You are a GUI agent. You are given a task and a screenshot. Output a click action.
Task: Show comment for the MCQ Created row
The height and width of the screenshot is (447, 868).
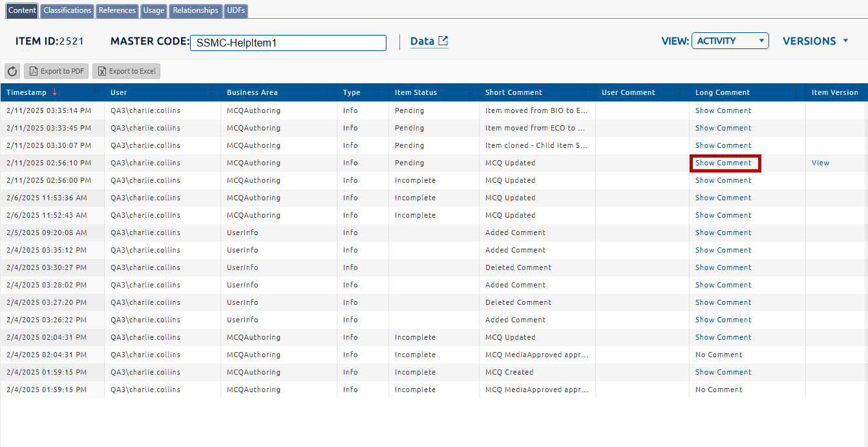723,372
